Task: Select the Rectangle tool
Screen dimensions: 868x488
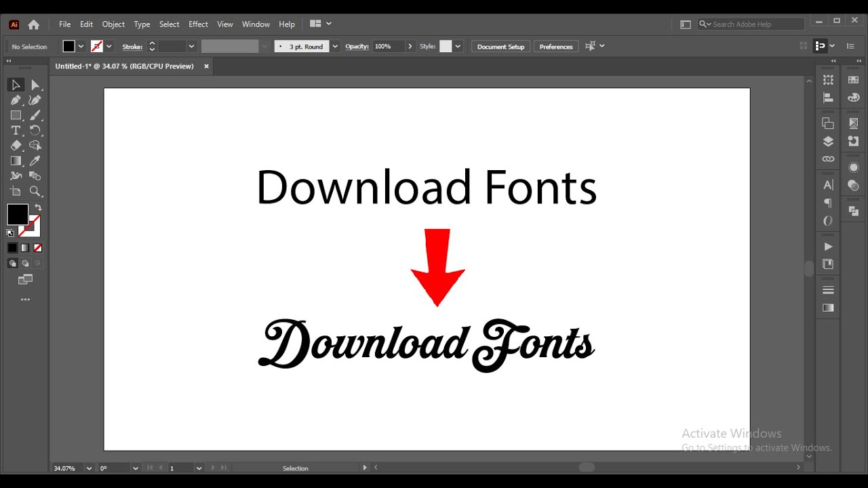Action: coord(16,115)
